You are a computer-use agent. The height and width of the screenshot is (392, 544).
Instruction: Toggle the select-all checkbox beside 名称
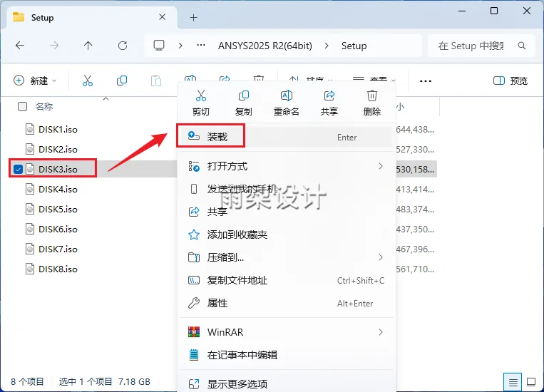click(x=22, y=106)
